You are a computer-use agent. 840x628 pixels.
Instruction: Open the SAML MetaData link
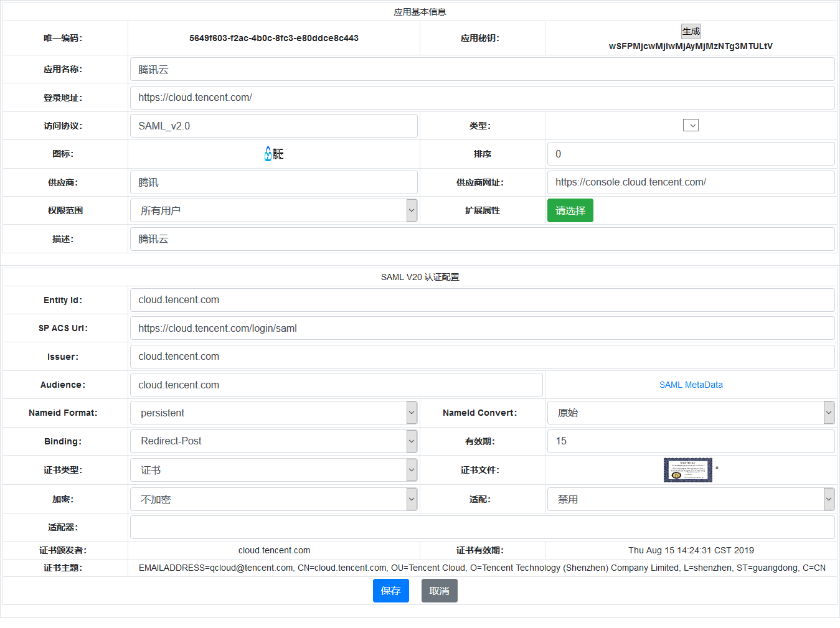pyautogui.click(x=691, y=385)
